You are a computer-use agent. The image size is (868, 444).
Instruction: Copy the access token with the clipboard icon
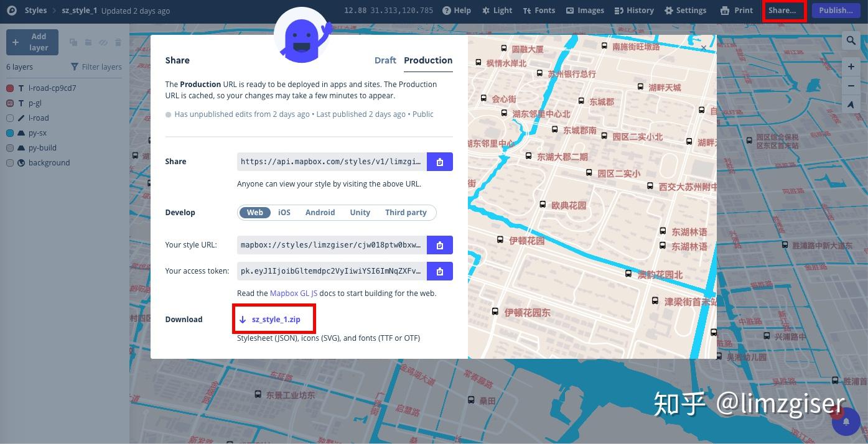[x=440, y=271]
